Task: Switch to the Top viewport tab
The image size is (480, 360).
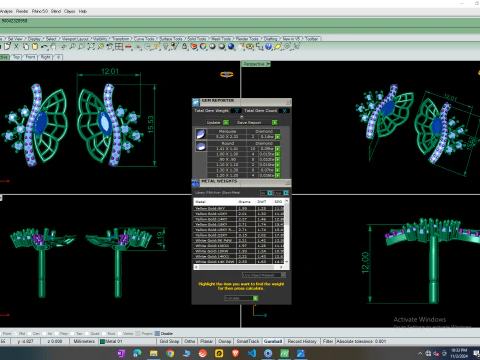Action: 16,57
